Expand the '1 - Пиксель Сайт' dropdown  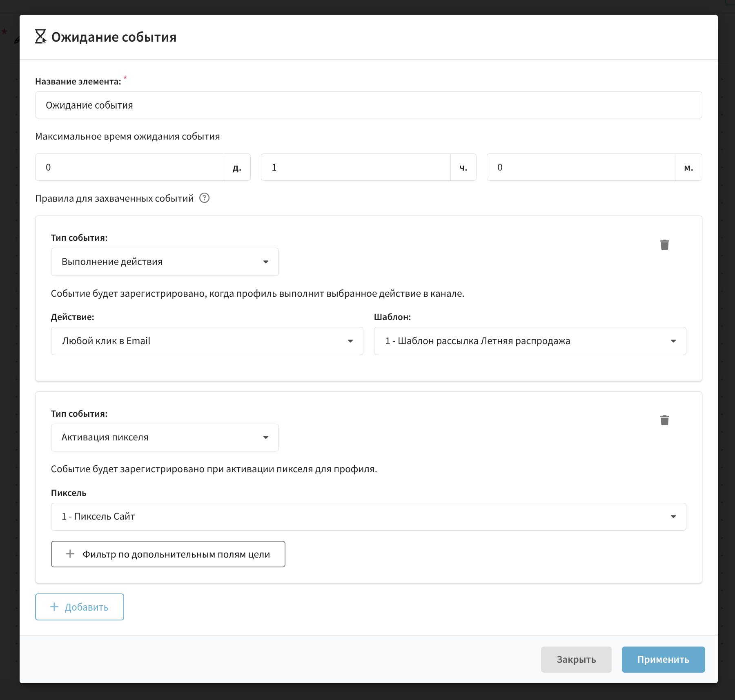tap(368, 516)
